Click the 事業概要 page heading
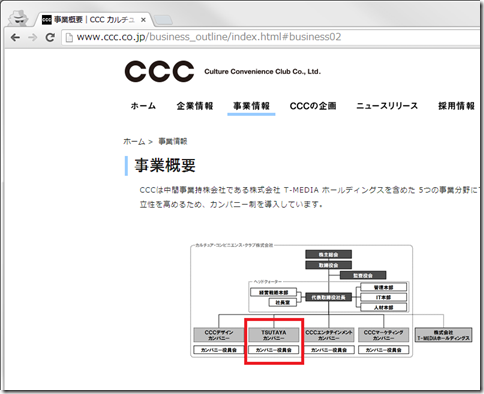The width and height of the screenshot is (484, 394). click(x=165, y=165)
